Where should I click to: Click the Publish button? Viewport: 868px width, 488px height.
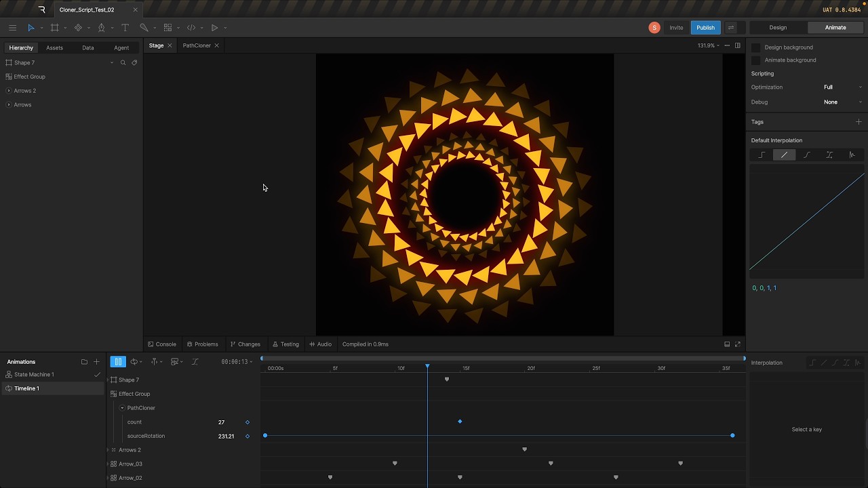click(x=705, y=28)
